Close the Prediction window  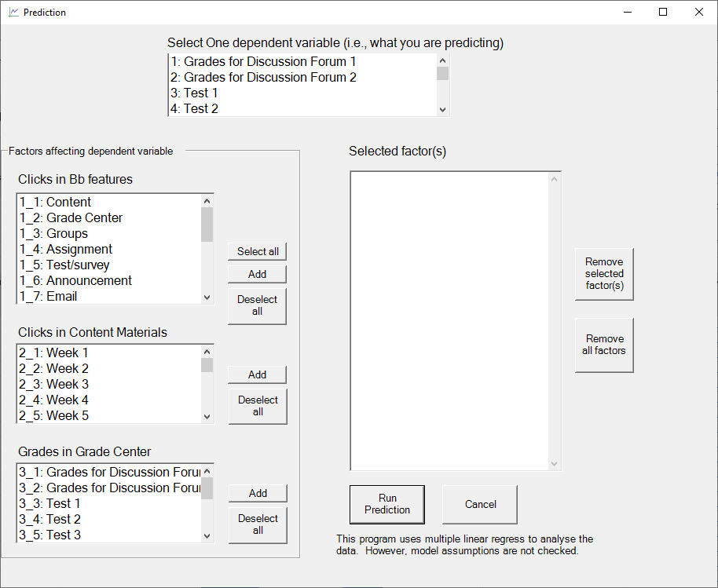click(x=699, y=13)
